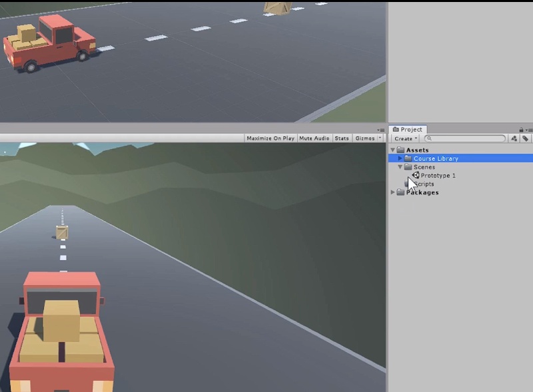
Task: Toggle Maximize On Play
Action: (270, 138)
